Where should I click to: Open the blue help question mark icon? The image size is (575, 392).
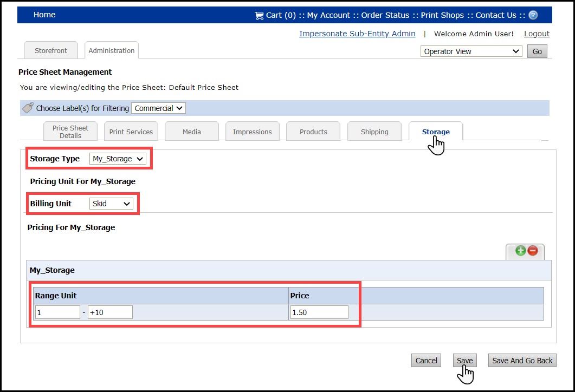(533, 15)
